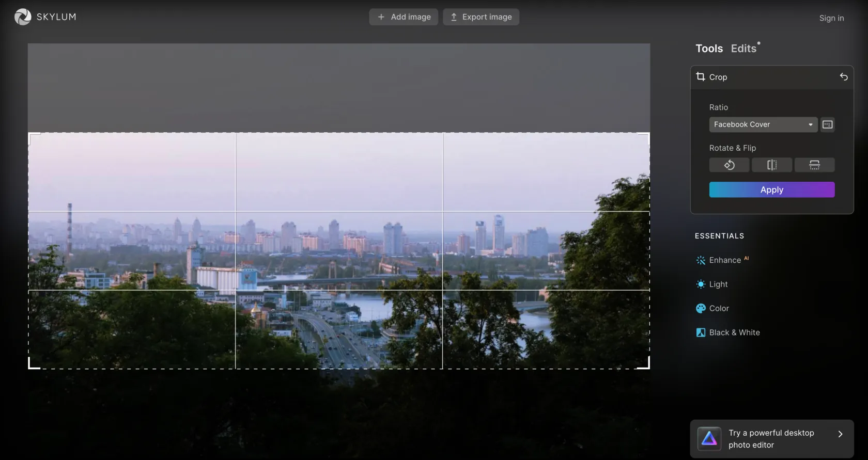
Task: Open the Facebook Cover ratio dropdown
Action: point(763,124)
